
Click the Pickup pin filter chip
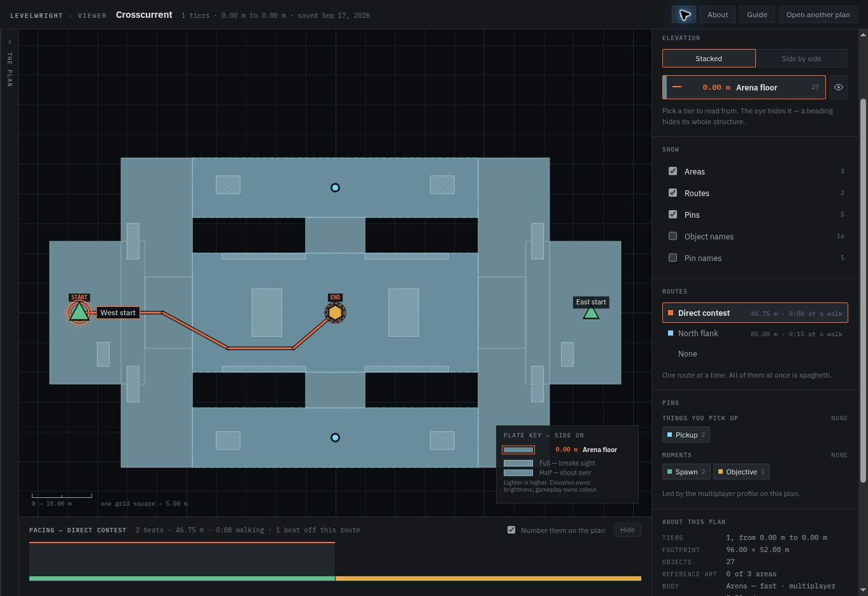tap(686, 435)
